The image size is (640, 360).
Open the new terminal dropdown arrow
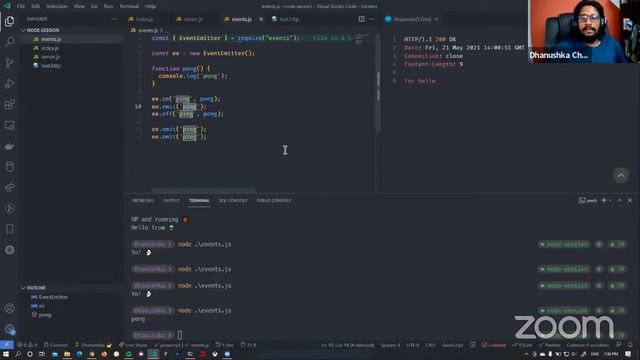(610, 200)
